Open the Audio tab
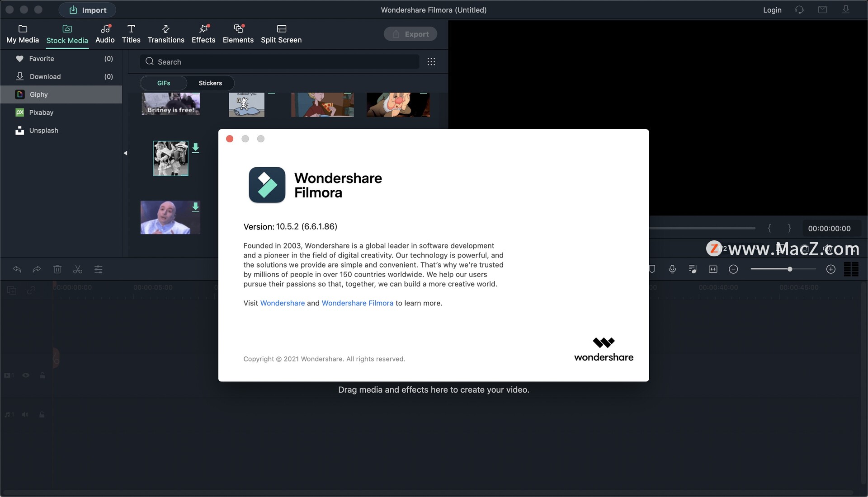This screenshot has height=497, width=868. pyautogui.click(x=105, y=34)
